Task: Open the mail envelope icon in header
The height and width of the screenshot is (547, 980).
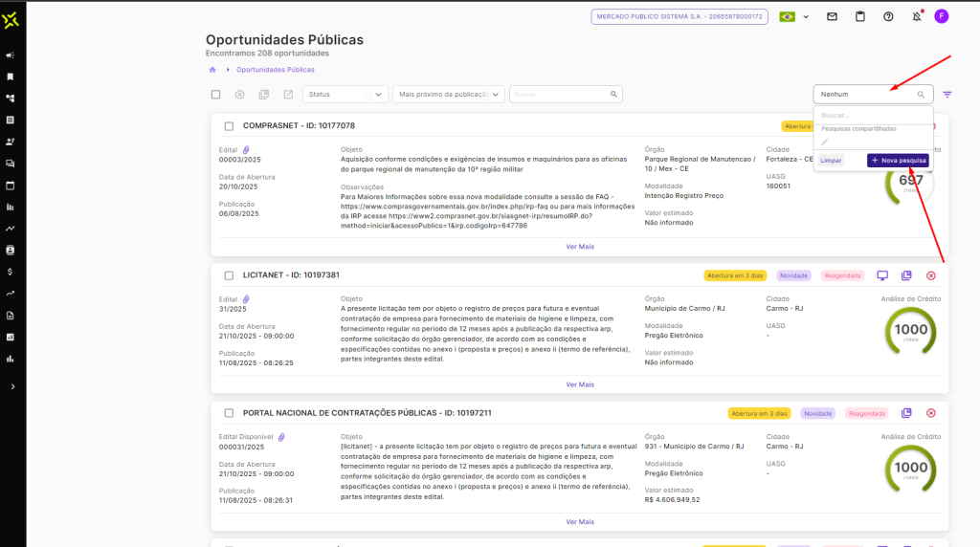Action: click(x=832, y=16)
